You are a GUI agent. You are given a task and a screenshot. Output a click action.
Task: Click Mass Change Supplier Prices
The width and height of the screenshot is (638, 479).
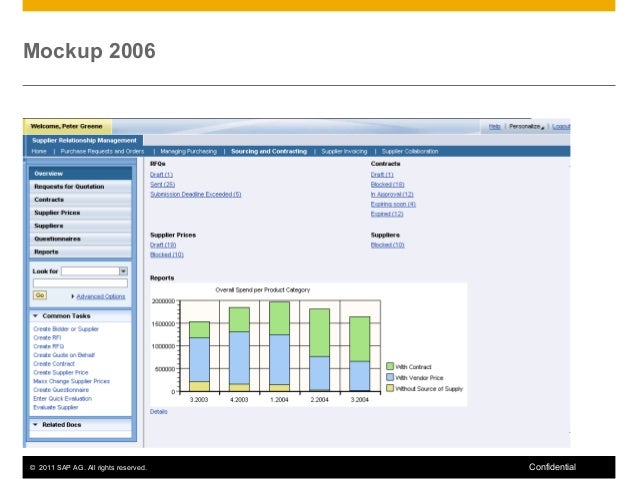point(72,381)
